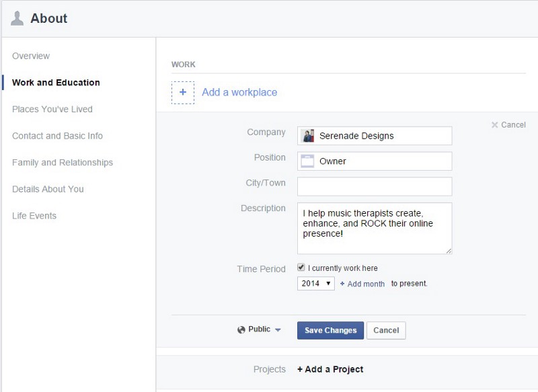Click the dashed plus icon for adding workplace
The image size is (538, 392).
click(x=183, y=92)
